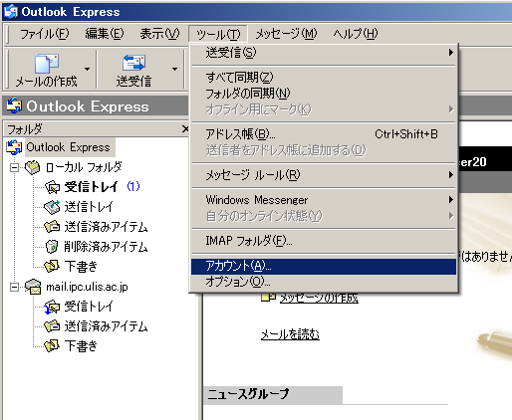This screenshot has height=420, width=512.
Task: Click the メールの作成 compose mail icon
Action: coord(47,63)
